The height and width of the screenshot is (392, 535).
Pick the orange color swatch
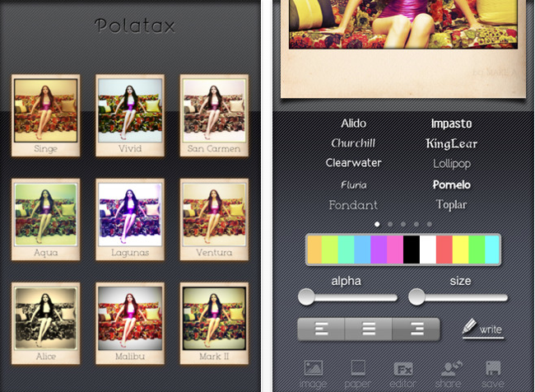[314, 250]
